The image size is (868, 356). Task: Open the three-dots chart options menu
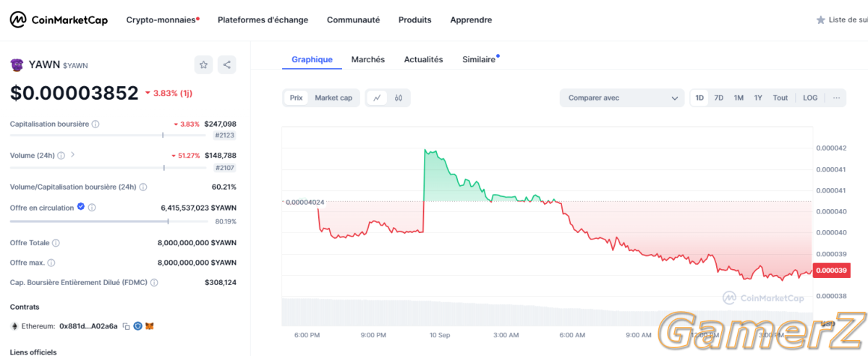(836, 98)
